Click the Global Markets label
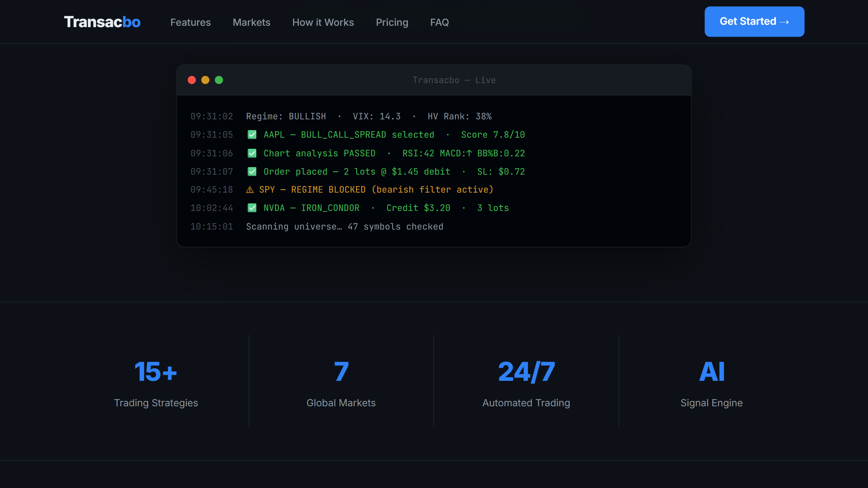 point(341,403)
